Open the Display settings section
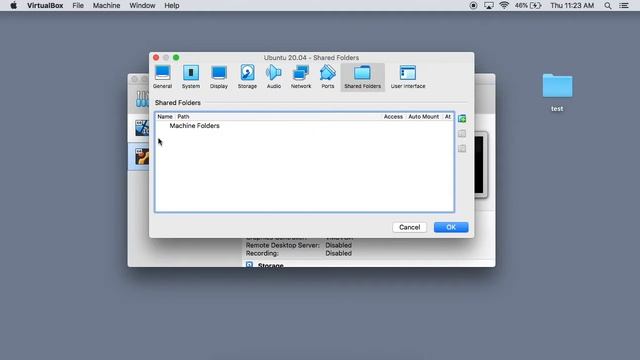640x360 pixels. pos(219,77)
